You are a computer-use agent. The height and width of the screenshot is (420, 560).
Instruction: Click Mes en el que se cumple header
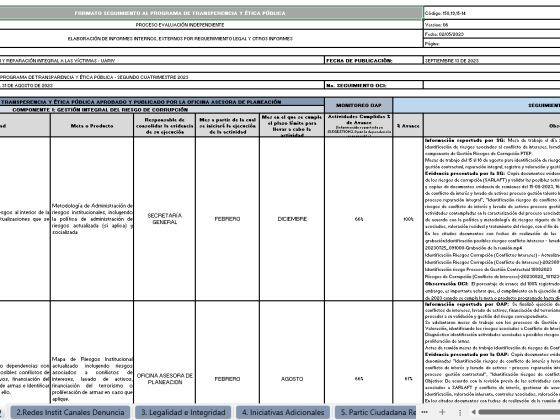(x=292, y=126)
